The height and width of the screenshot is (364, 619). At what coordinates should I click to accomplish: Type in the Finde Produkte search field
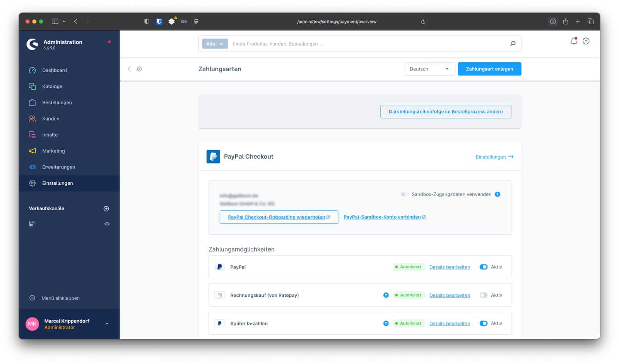[368, 44]
